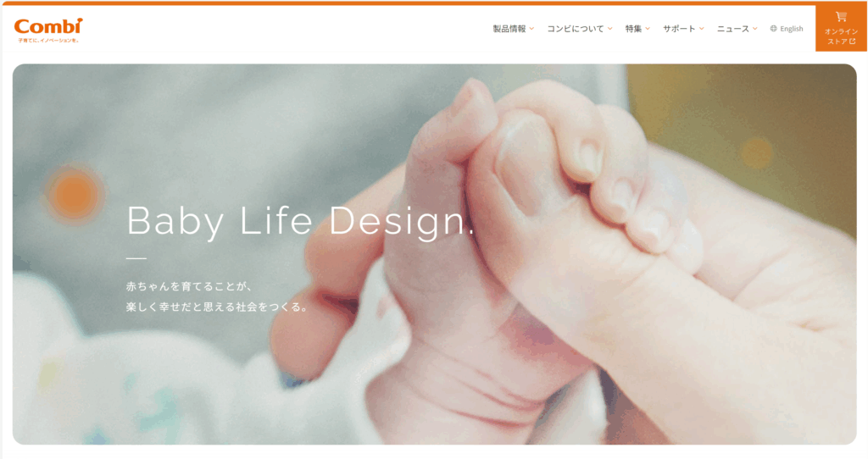Viewport: 868px width, 459px height.
Task: Expand the arrow next to 特集
Action: point(648,29)
